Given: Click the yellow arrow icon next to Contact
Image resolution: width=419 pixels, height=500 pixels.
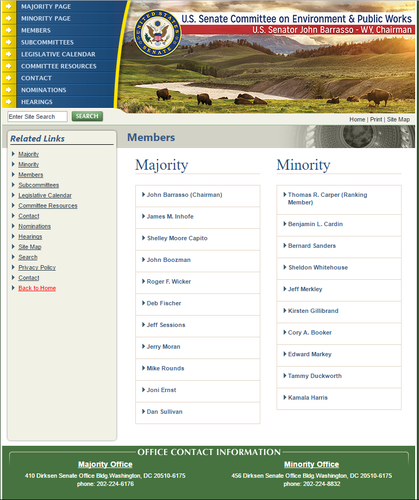Looking at the screenshot, I should pos(9,78).
